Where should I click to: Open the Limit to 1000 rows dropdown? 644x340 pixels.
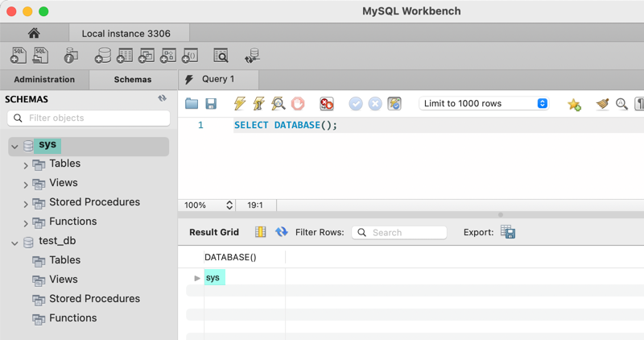click(x=485, y=104)
